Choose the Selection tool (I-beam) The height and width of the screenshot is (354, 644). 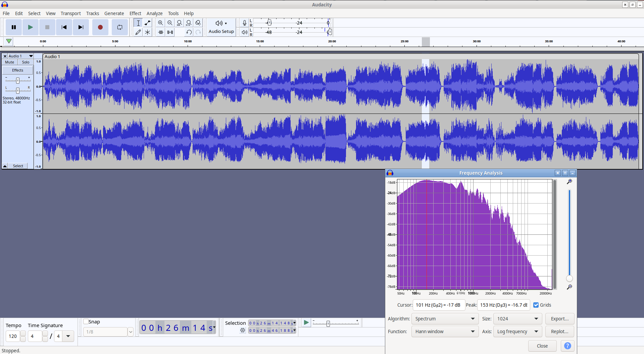click(138, 23)
